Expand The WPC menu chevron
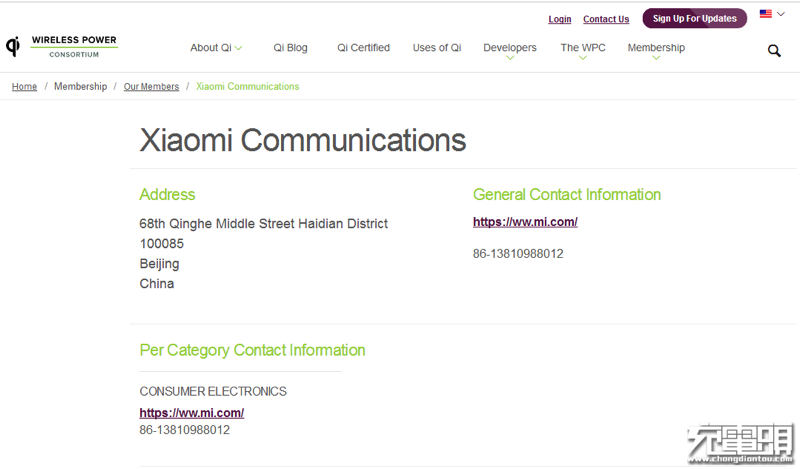Image resolution: width=800 pixels, height=469 pixels. 583,58
